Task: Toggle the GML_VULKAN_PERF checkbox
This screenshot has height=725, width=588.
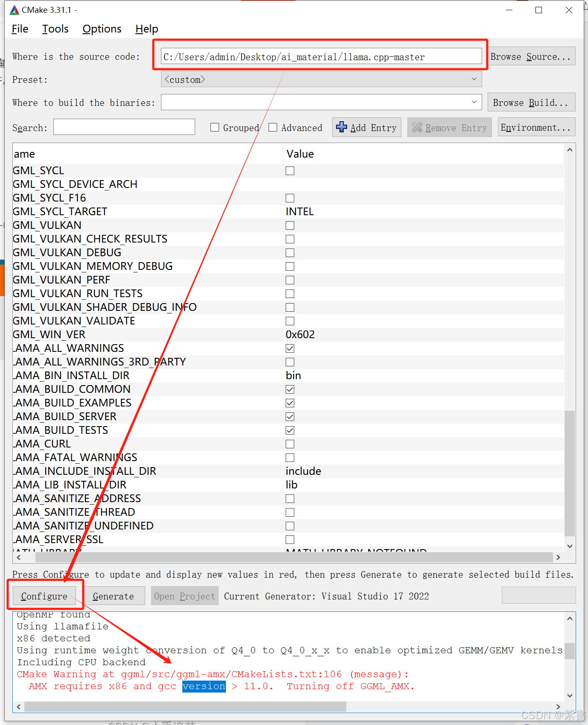Action: tap(290, 280)
